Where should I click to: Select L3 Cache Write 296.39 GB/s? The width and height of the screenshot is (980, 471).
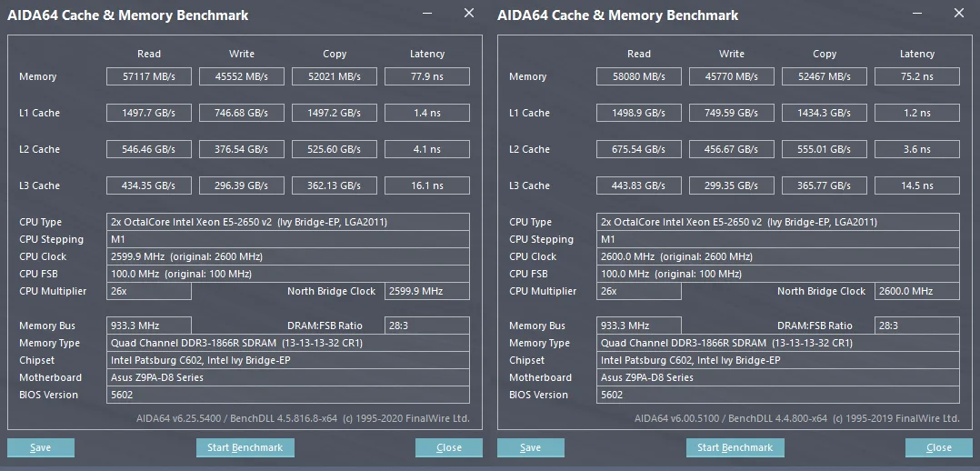click(241, 185)
